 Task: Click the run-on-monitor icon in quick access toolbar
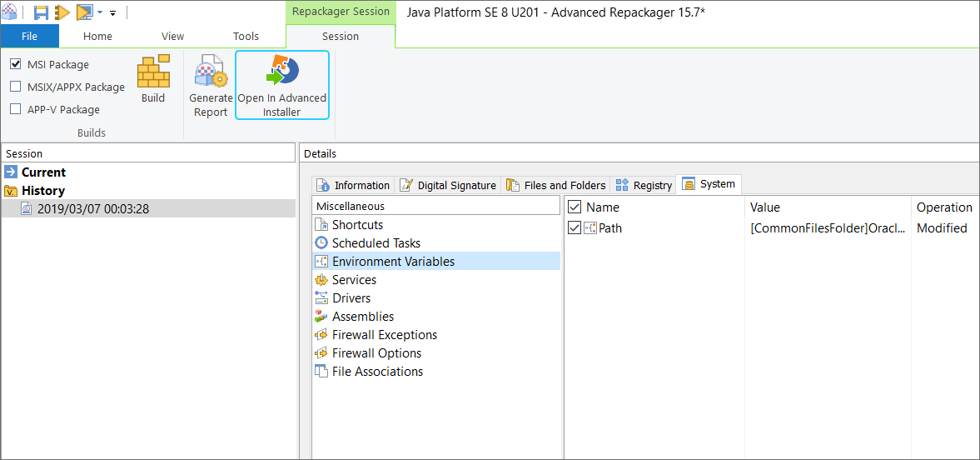click(x=84, y=12)
